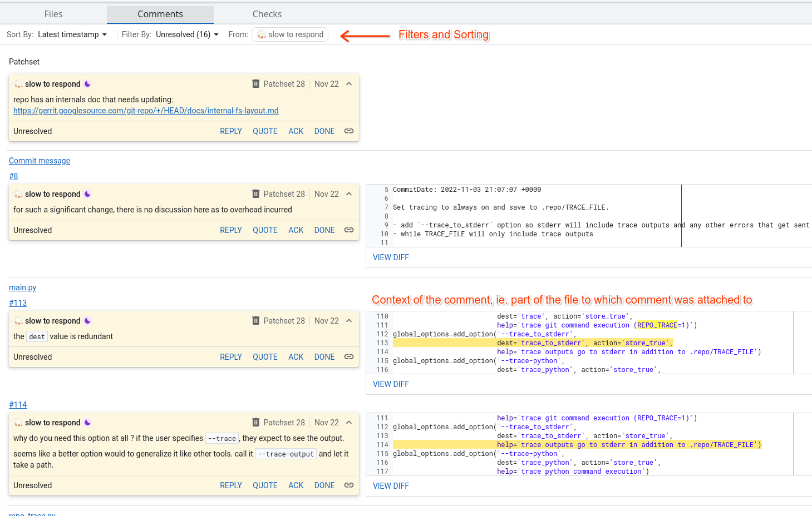Acknowledge the #113 comment with ACK
812x516 pixels.
[x=296, y=356]
